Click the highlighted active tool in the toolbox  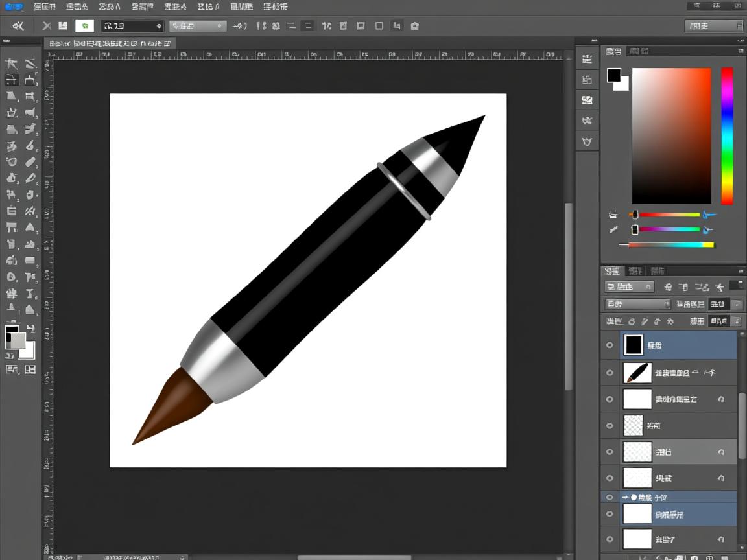tap(12, 80)
